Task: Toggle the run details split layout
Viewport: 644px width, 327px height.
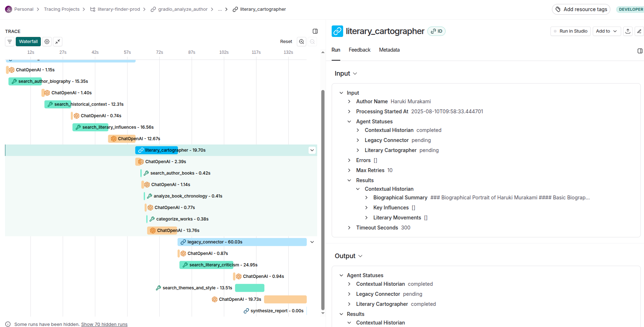Action: point(640,51)
